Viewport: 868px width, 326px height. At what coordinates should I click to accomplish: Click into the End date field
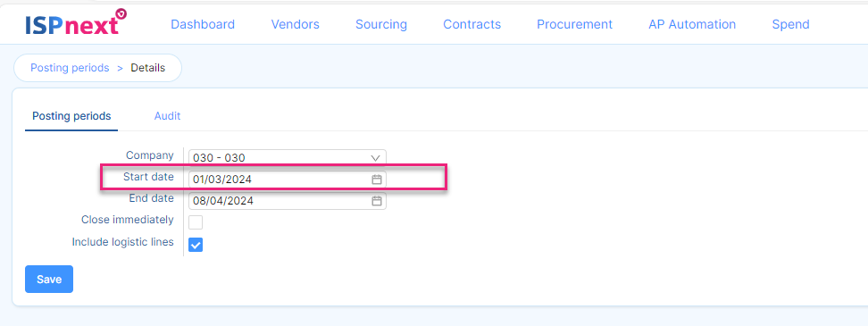[288, 201]
